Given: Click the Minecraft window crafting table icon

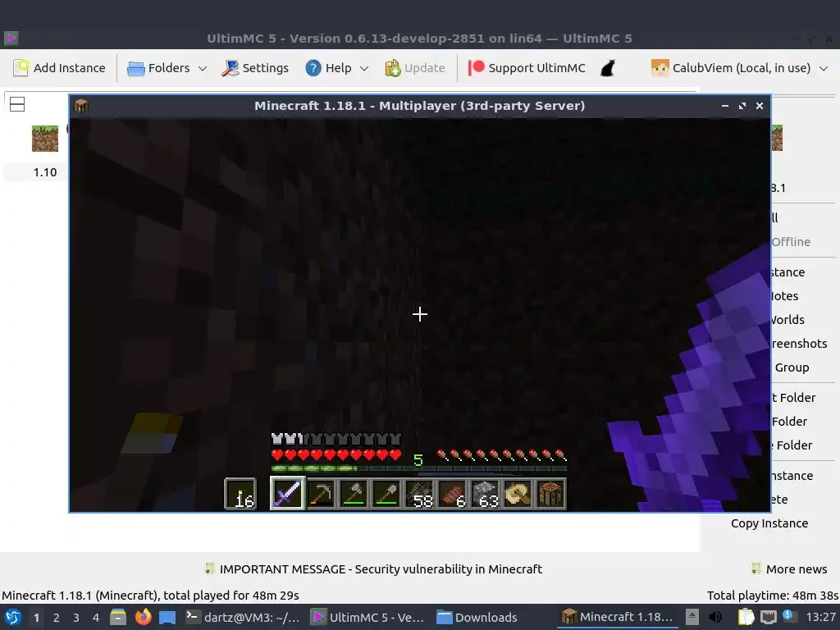Looking at the screenshot, I should pos(81,106).
